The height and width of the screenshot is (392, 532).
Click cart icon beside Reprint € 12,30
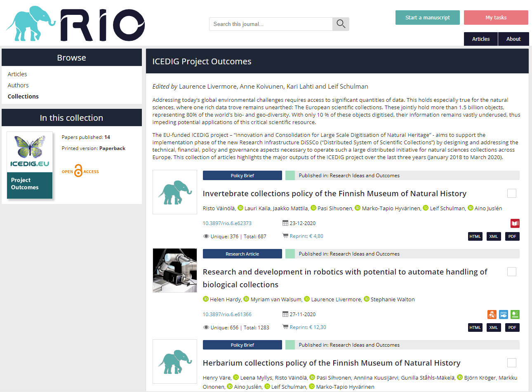pos(285,327)
